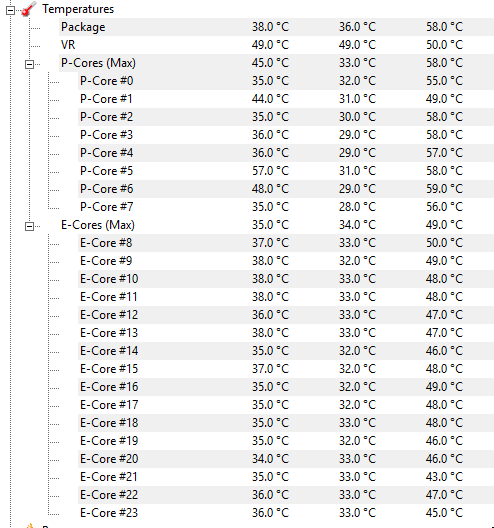Click E-Core #23 maximum value 45.0 °C
The height and width of the screenshot is (528, 494).
444,513
